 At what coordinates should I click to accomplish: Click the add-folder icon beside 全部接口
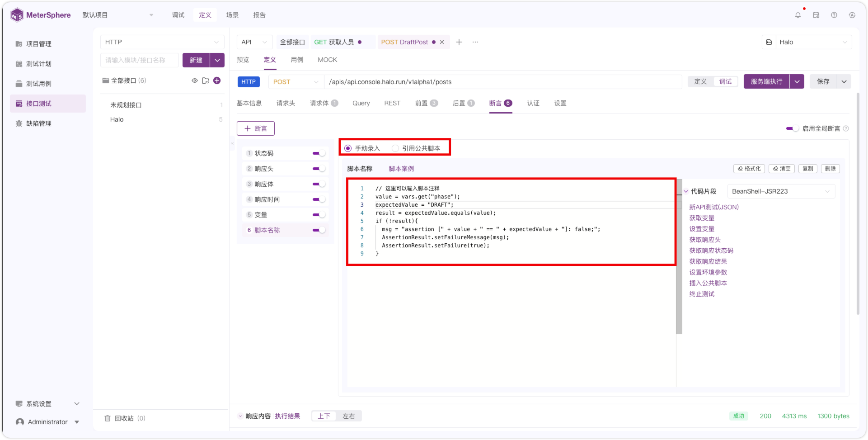tap(206, 80)
